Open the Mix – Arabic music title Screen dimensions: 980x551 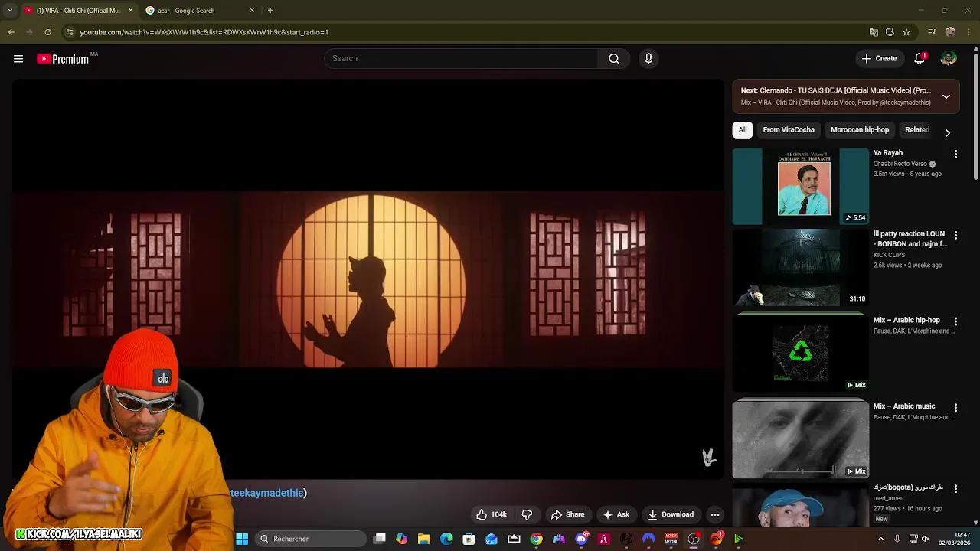(x=904, y=406)
